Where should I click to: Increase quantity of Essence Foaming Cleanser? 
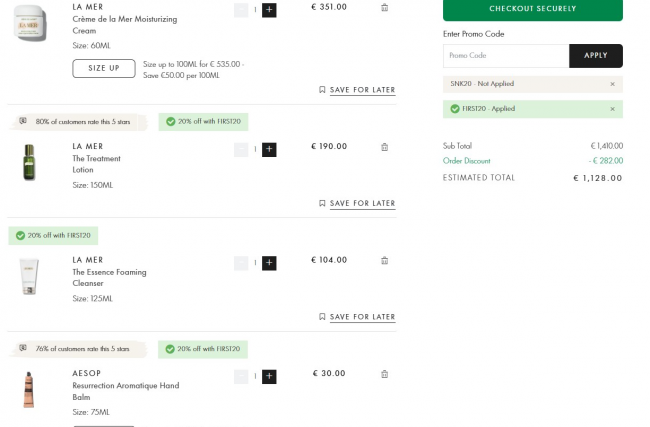[x=269, y=263]
